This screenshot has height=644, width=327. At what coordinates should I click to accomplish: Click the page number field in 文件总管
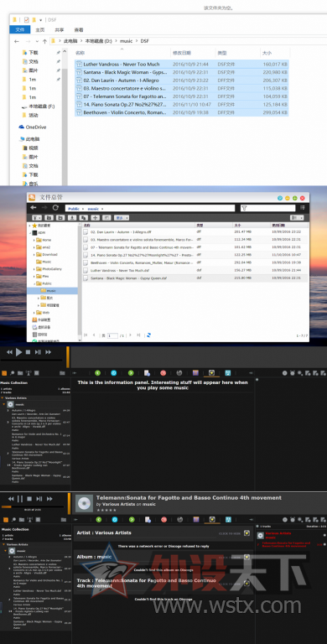(112, 335)
